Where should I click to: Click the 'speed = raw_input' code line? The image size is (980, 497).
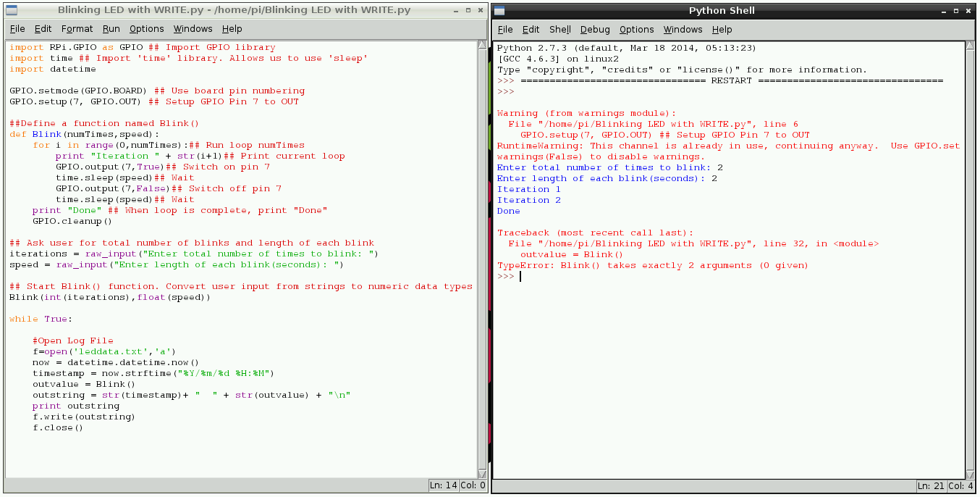point(177,265)
